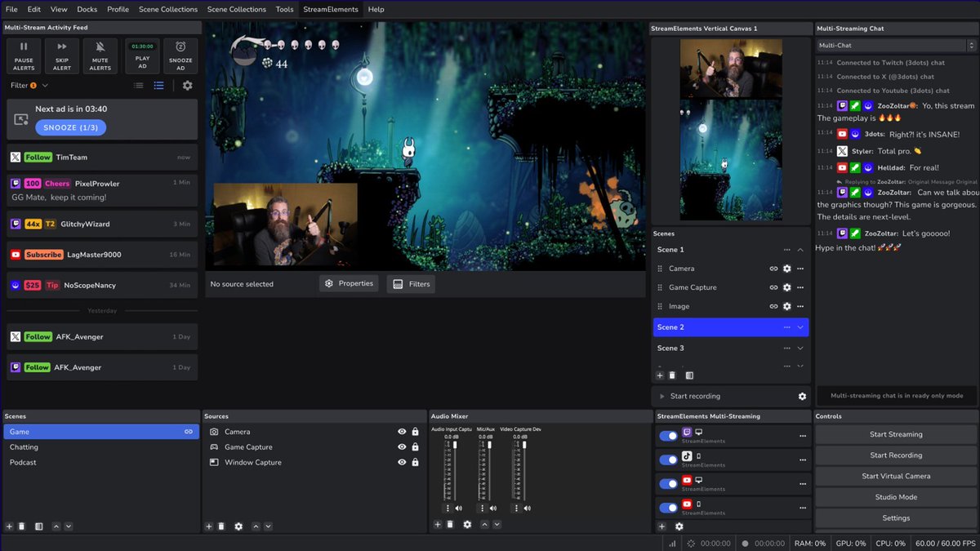
Task: Open the Edit menu
Action: coord(33,9)
